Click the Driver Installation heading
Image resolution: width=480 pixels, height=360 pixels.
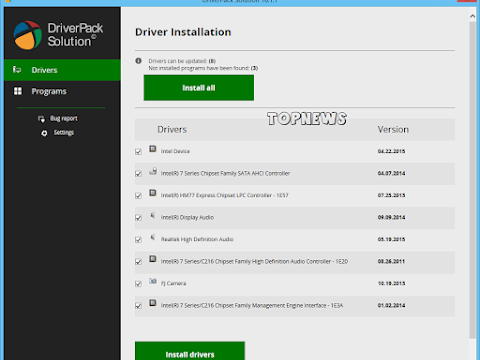click(183, 32)
